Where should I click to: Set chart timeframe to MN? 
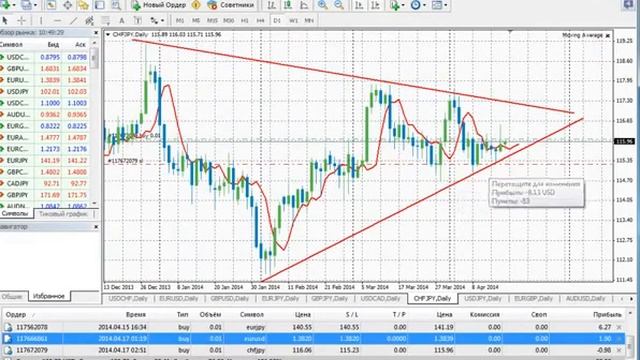309,20
